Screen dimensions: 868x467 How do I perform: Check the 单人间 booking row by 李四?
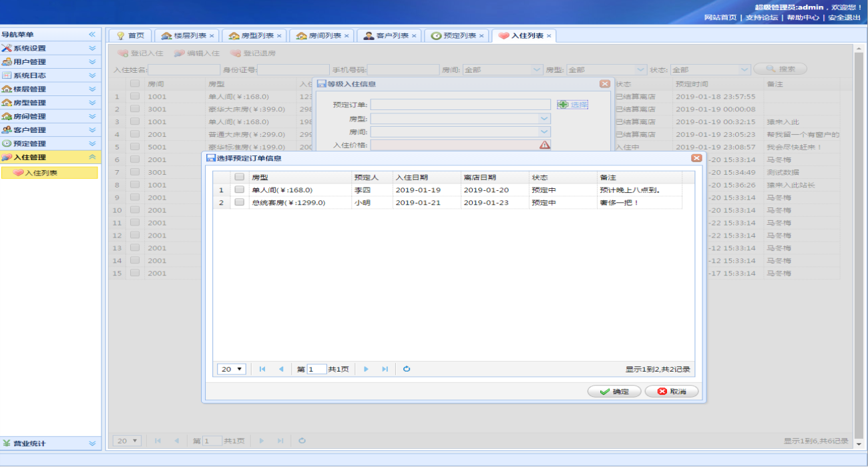tap(239, 190)
